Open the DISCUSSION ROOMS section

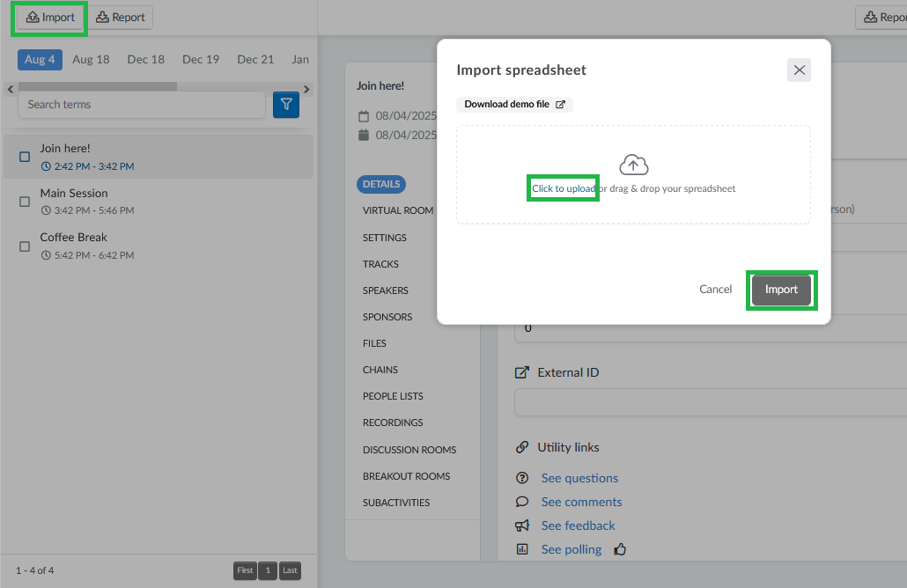click(x=409, y=450)
